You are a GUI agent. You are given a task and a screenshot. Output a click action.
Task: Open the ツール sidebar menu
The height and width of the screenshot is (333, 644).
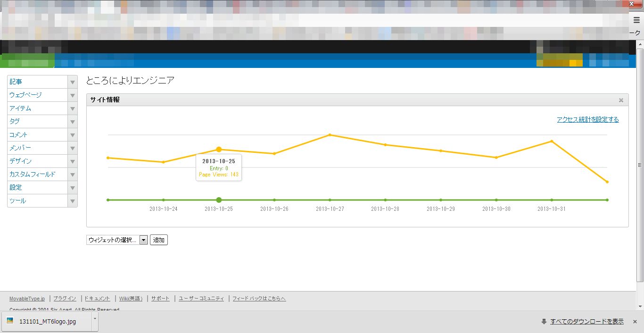click(x=38, y=201)
